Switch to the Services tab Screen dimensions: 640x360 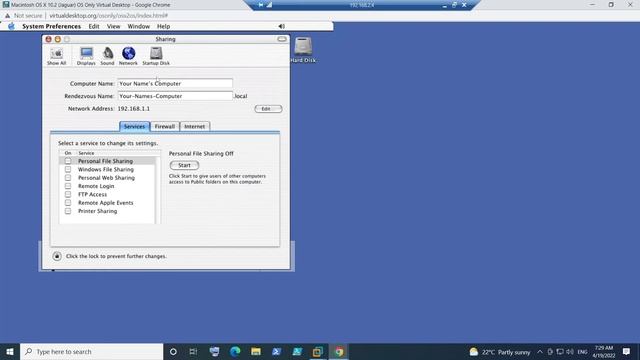point(134,127)
